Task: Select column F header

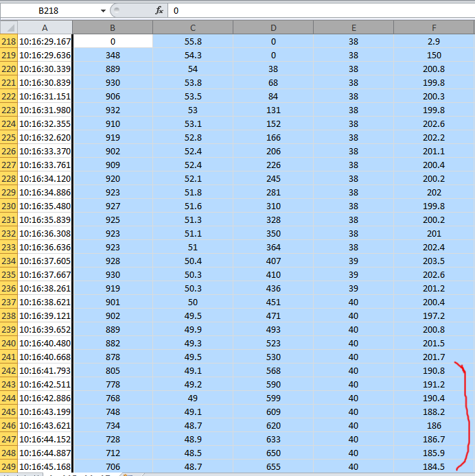Action: tap(434, 27)
